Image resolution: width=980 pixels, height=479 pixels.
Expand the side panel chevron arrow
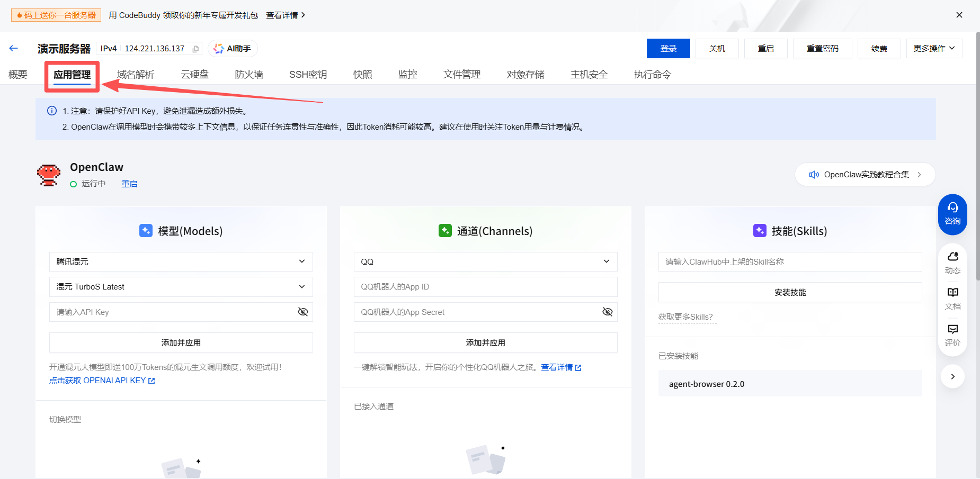[x=952, y=376]
